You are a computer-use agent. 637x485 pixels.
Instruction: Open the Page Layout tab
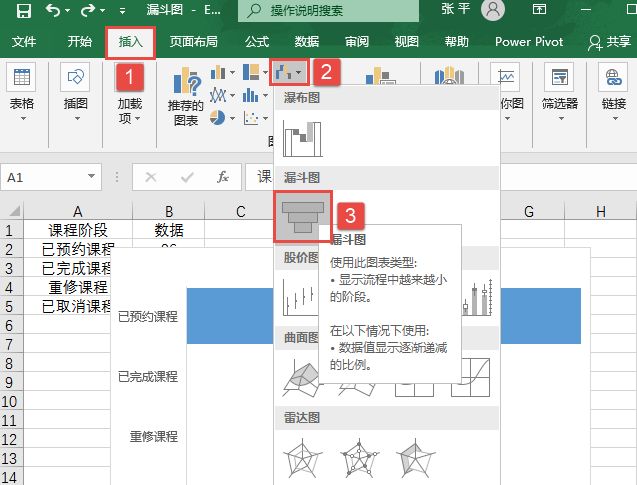[x=195, y=42]
